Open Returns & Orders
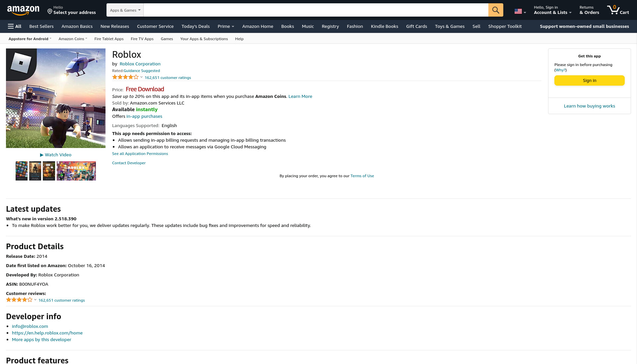637x364 pixels. click(589, 10)
